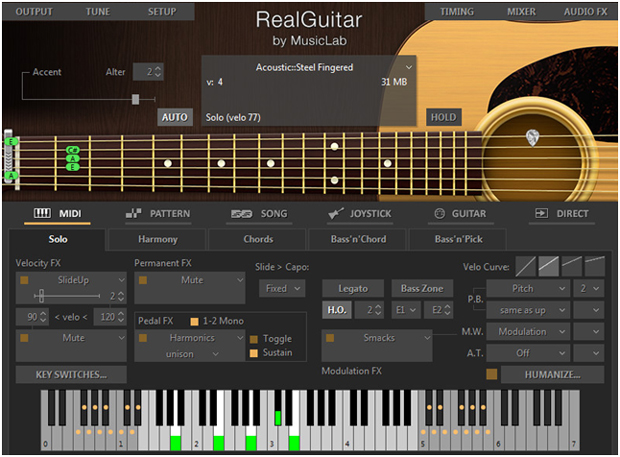Click the Guitar settings icon
Screen dimensions: 620x457
pyautogui.click(x=439, y=214)
